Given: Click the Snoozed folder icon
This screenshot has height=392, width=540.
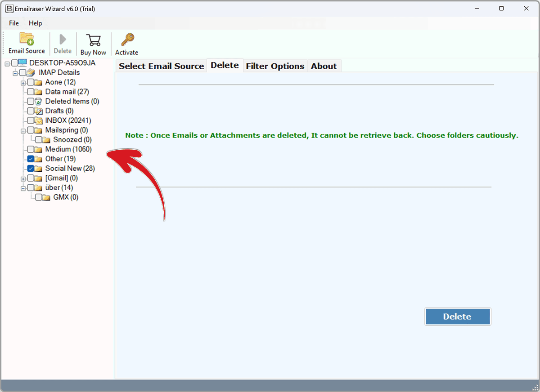Looking at the screenshot, I should pos(47,140).
